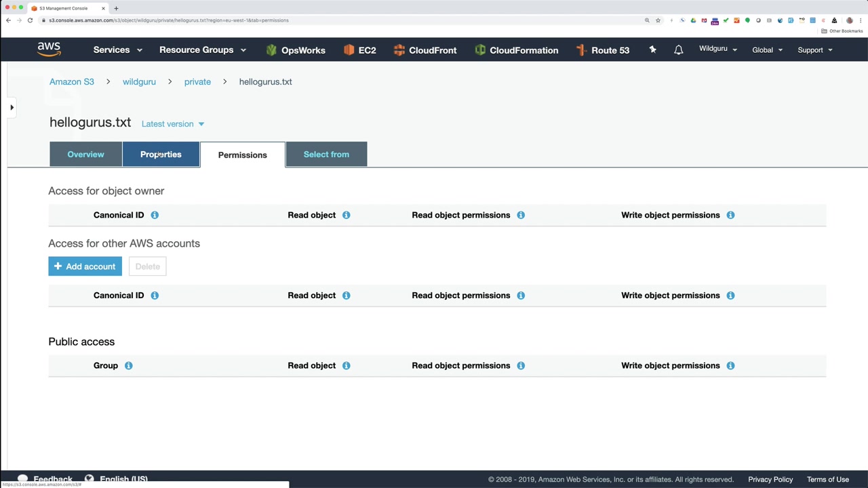The image size is (868, 488).
Task: Open the EC2 shortcut icon
Action: (x=349, y=50)
